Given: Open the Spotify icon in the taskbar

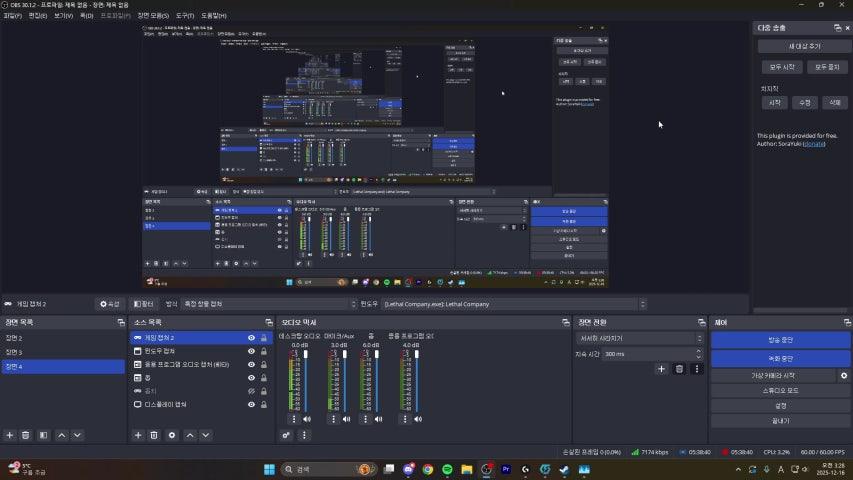Looking at the screenshot, I should pyautogui.click(x=447, y=469).
